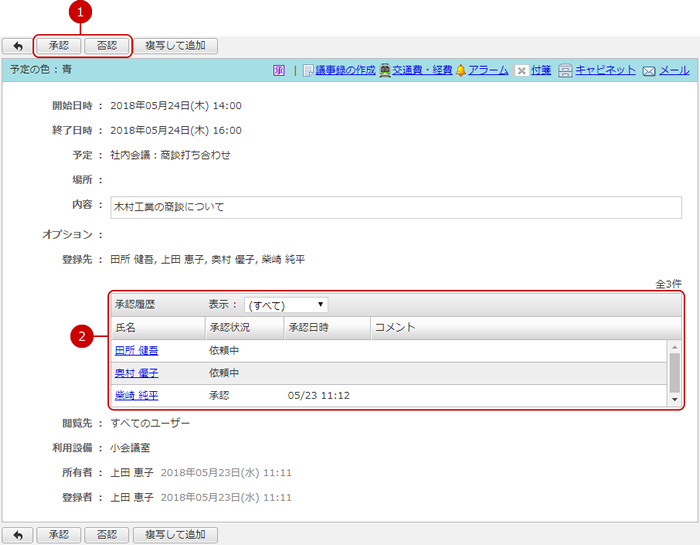Click すべてのユーザー viewer text

[x=150, y=423]
